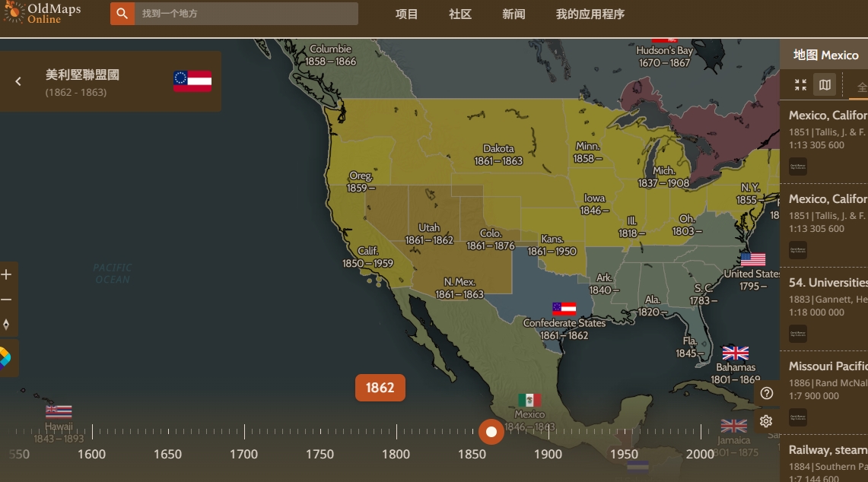Open the 新闻 menu
This screenshot has height=482, width=868.
pos(513,14)
